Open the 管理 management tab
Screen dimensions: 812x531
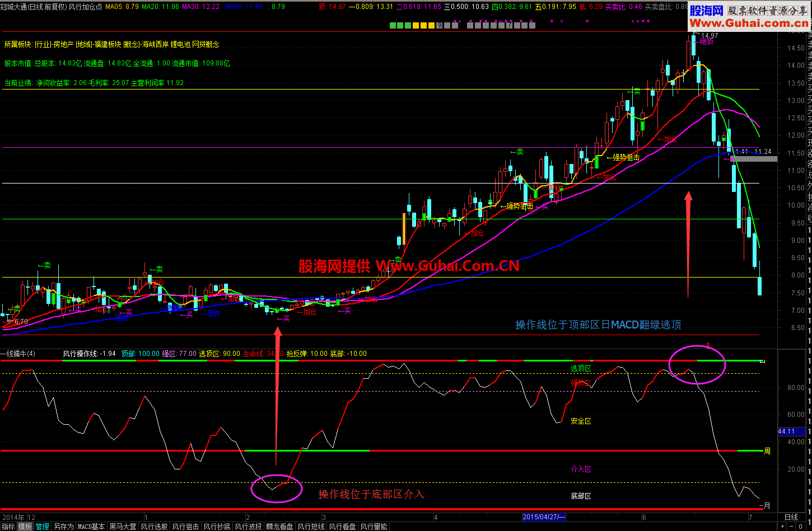point(43,527)
